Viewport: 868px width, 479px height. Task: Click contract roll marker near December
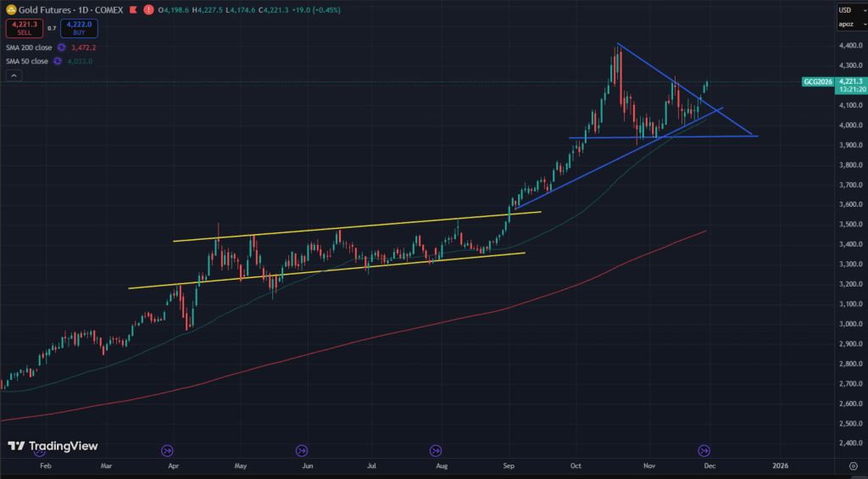click(704, 450)
